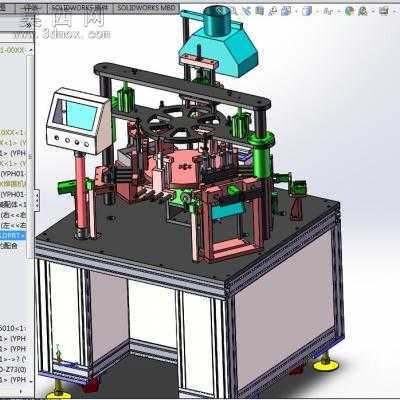Open the View Orientation cube icon
Image resolution: width=400 pixels, height=400 pixels.
(x=287, y=11)
